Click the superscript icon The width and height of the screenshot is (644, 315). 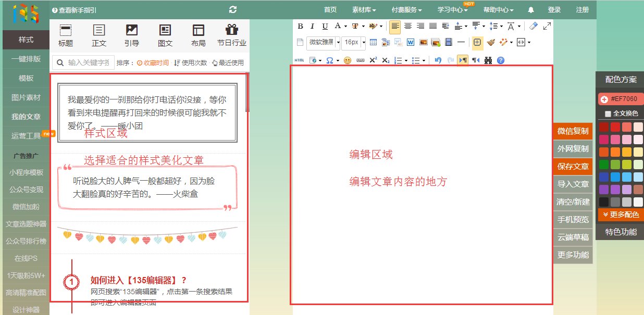point(373,60)
